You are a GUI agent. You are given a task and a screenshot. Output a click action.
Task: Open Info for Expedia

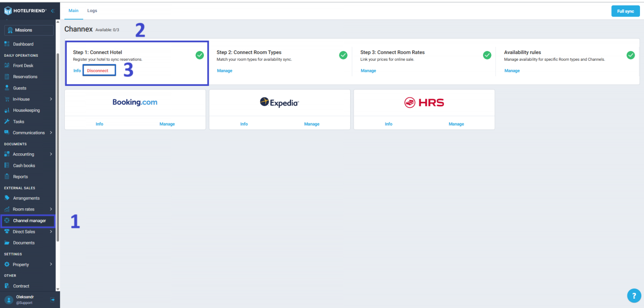(244, 124)
